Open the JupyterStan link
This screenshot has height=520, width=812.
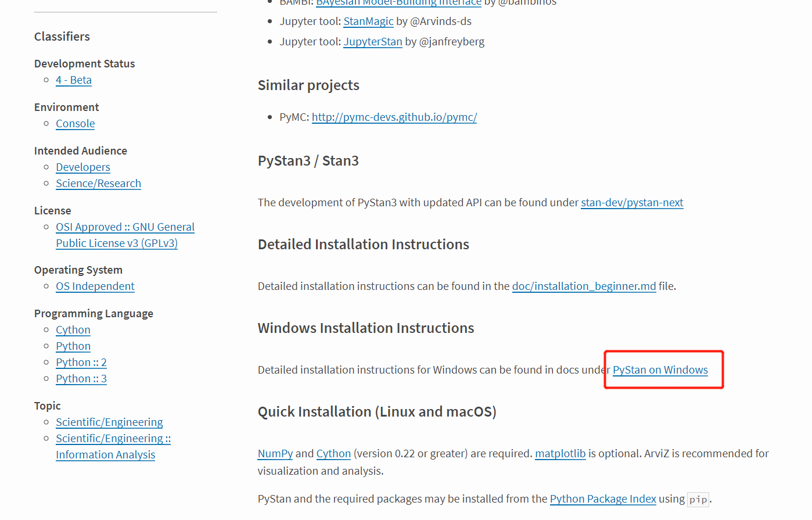[x=372, y=41]
